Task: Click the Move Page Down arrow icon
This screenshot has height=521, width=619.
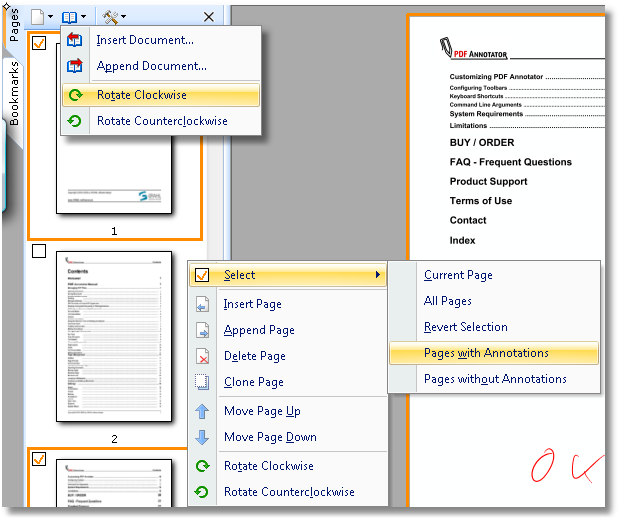Action: click(203, 437)
